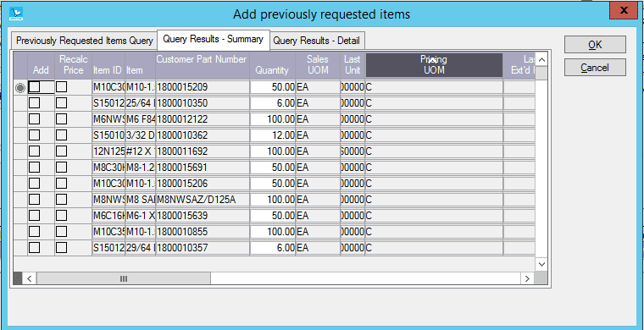Select the first row's record selector

(20, 87)
